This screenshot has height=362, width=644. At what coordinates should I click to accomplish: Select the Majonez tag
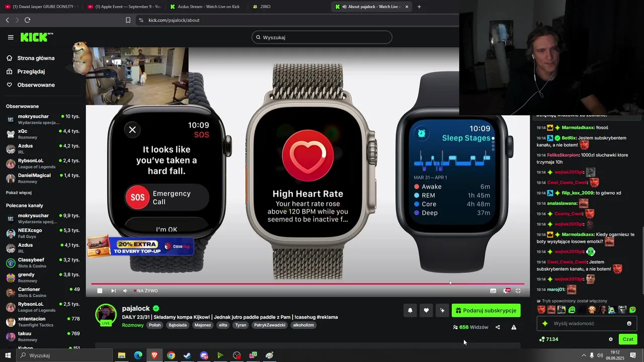(203, 325)
